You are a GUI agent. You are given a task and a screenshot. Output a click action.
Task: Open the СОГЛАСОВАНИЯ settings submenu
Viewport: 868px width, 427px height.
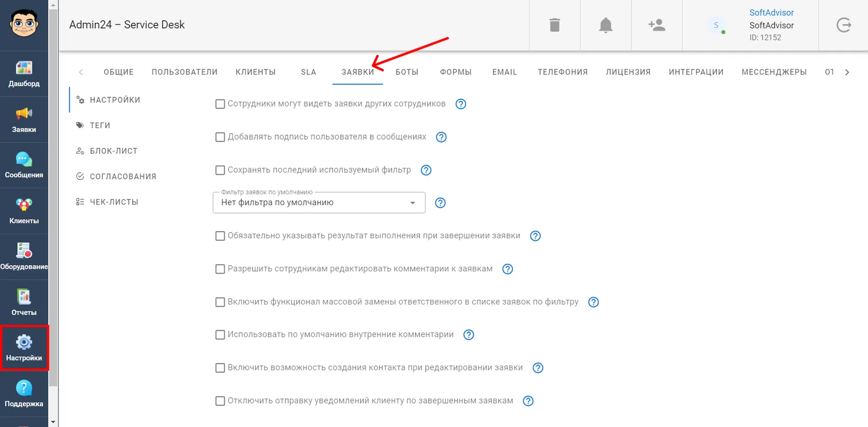tap(123, 176)
